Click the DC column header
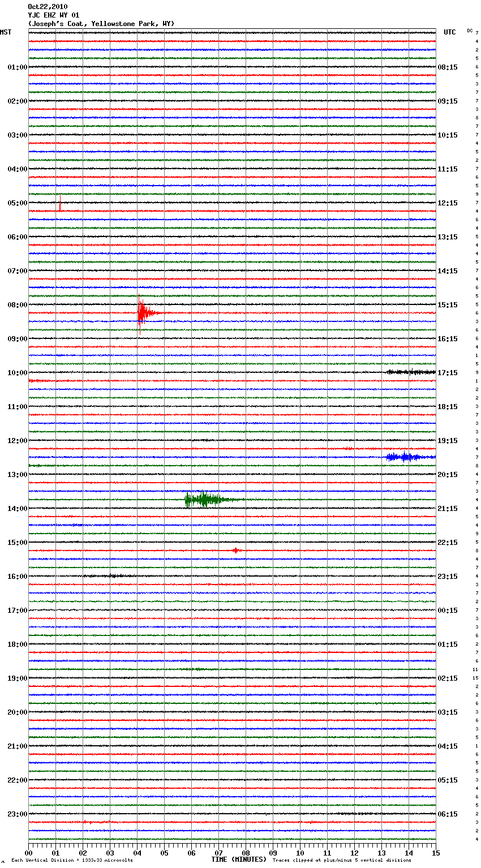This screenshot has width=481, height=868. pyautogui.click(x=470, y=31)
